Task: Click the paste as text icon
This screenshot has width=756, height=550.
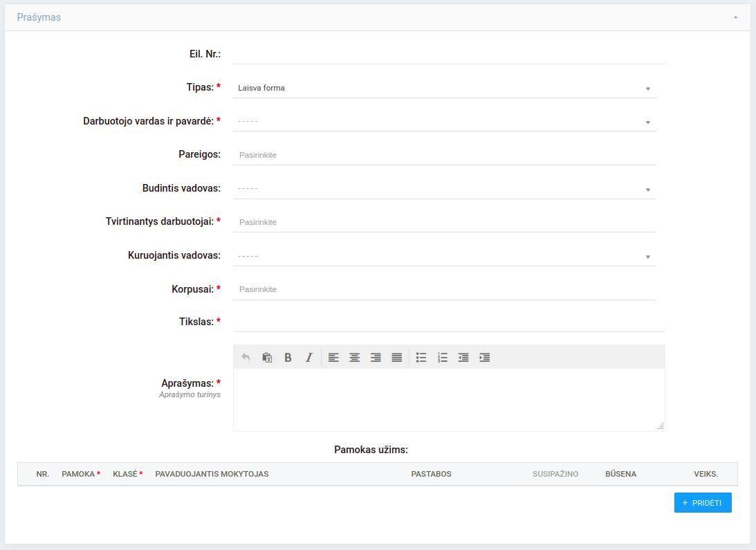Action: click(267, 358)
